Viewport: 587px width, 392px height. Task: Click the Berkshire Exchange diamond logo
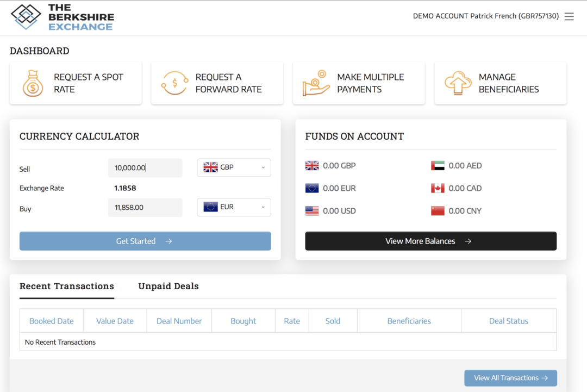[x=26, y=17]
